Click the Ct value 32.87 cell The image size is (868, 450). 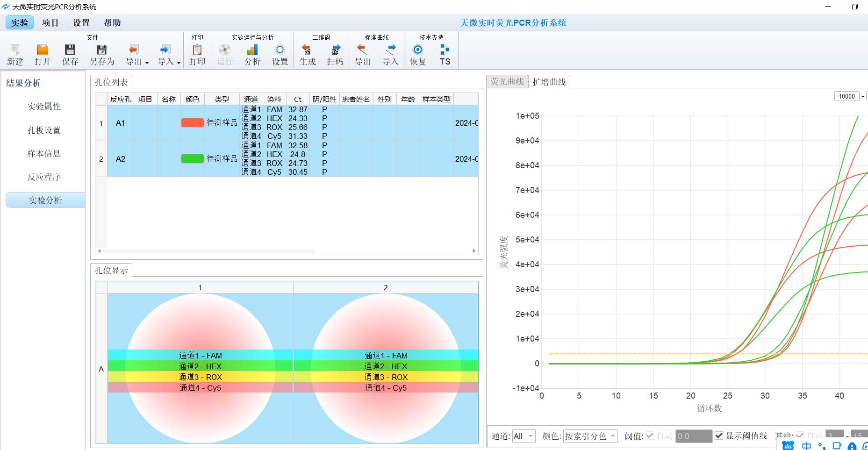(x=298, y=109)
